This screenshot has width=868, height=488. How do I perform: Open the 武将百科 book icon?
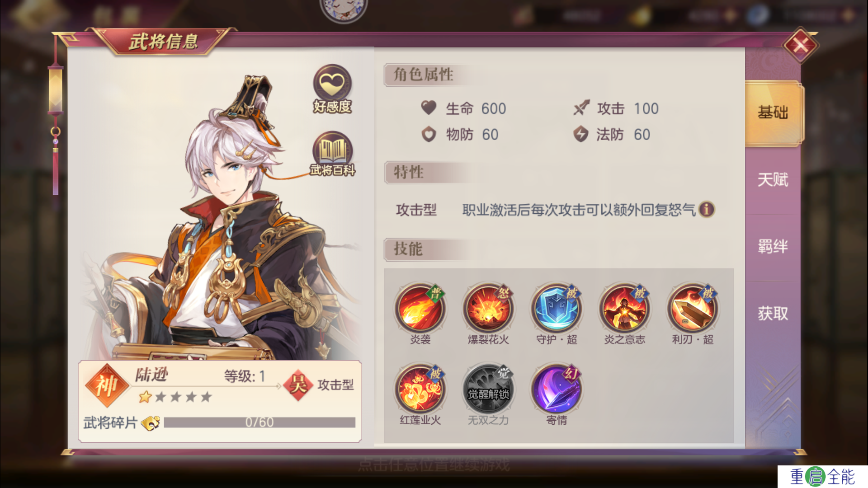click(332, 154)
